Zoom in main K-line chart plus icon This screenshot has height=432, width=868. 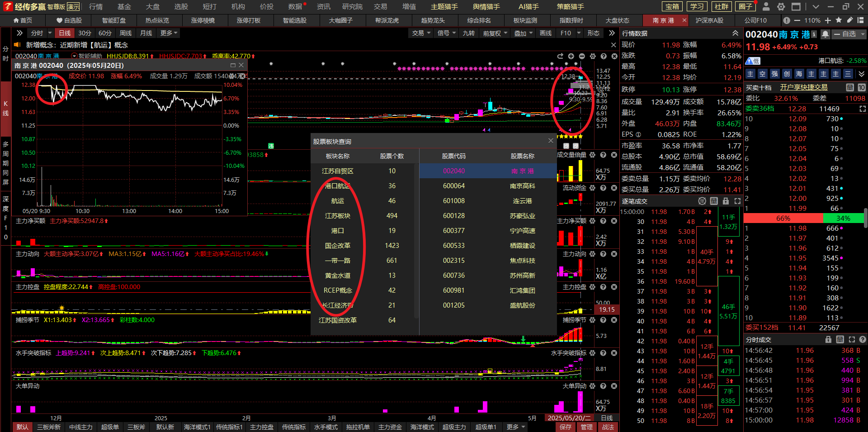[571, 56]
